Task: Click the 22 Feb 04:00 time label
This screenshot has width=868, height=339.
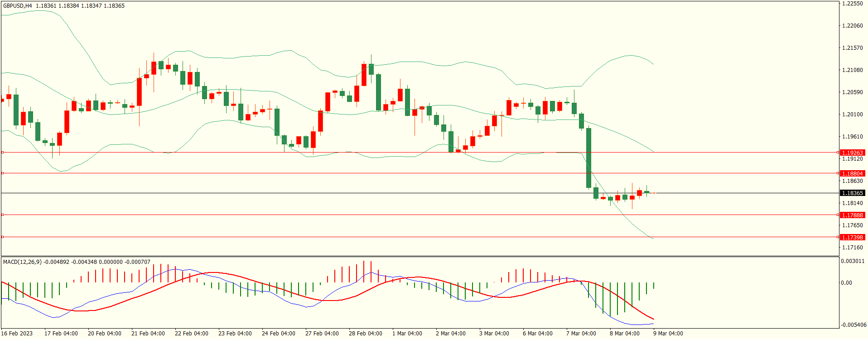Action: (x=192, y=334)
